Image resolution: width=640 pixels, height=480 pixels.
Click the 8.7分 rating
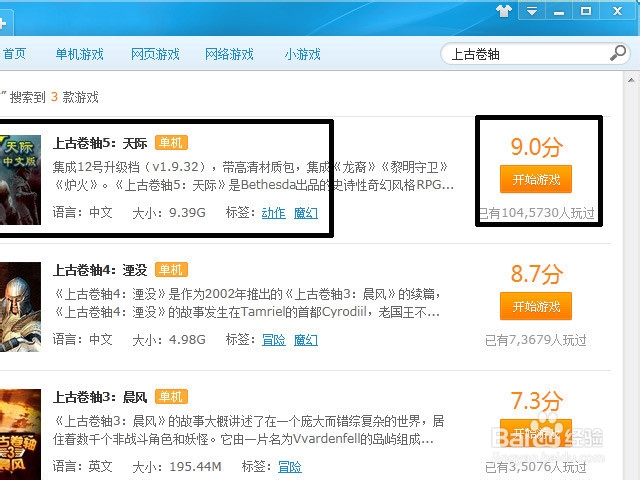point(536,274)
